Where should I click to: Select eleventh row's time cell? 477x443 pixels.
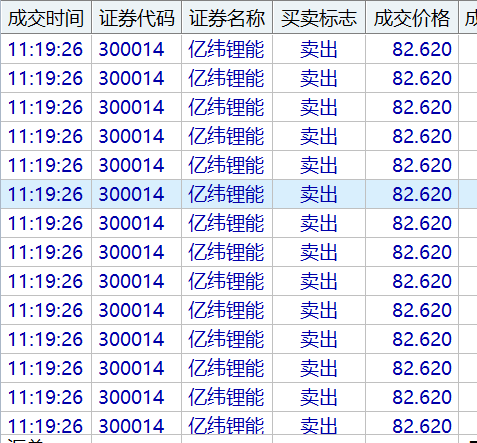pyautogui.click(x=46, y=339)
